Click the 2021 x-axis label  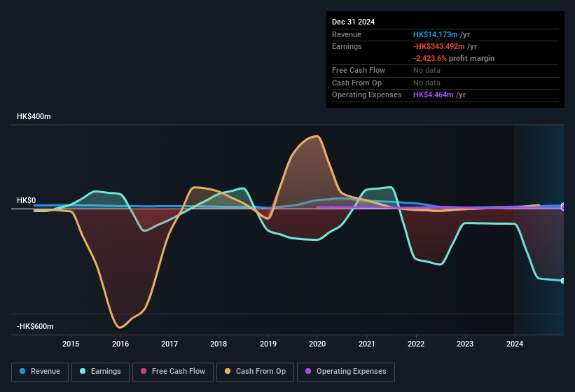(367, 344)
